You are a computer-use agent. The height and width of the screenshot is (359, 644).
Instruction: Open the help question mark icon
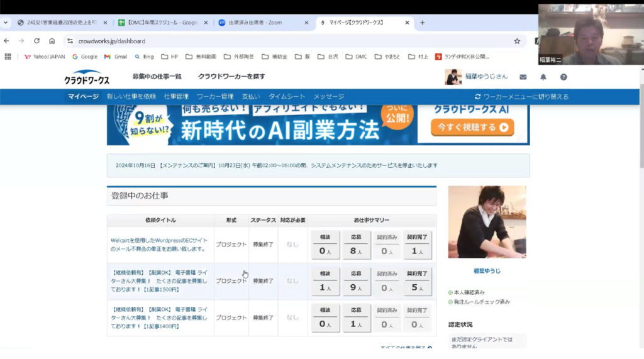click(x=563, y=77)
